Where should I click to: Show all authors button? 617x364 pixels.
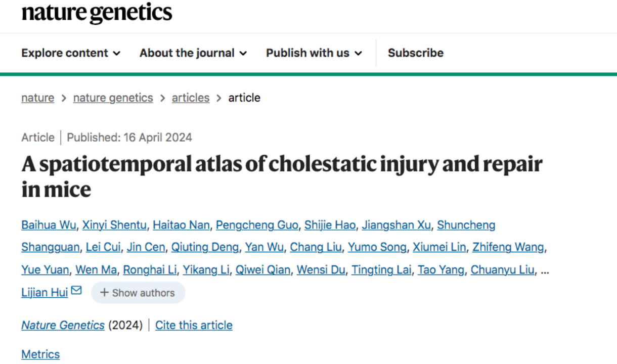[138, 293]
